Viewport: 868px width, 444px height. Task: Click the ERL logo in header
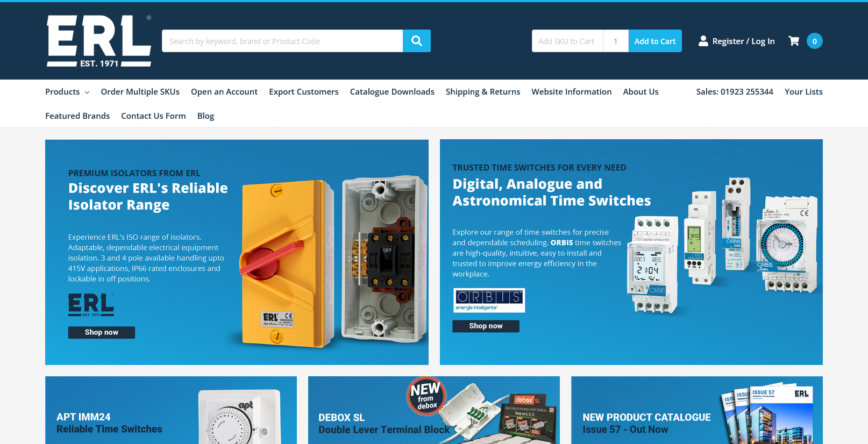tap(99, 41)
